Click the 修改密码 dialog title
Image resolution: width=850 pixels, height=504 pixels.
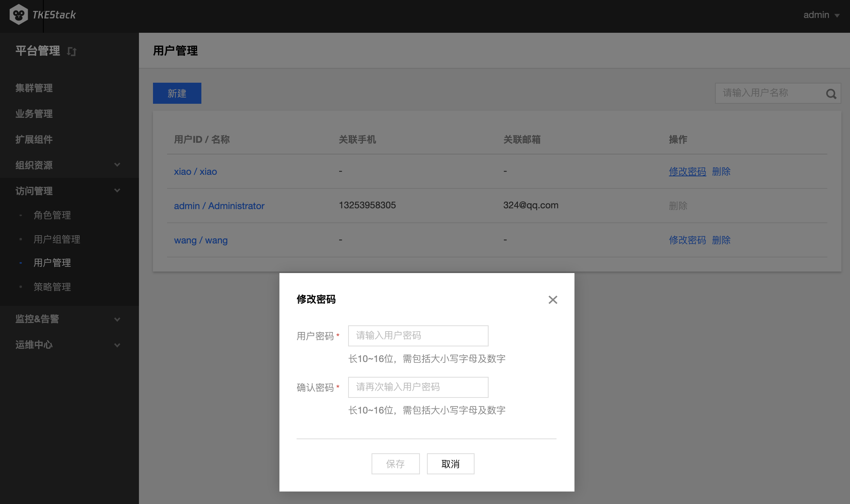click(316, 300)
